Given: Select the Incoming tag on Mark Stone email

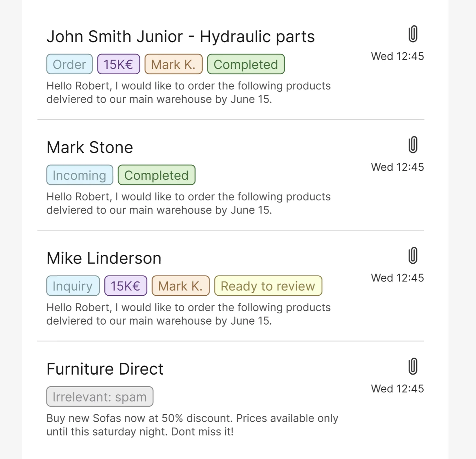Looking at the screenshot, I should (80, 175).
